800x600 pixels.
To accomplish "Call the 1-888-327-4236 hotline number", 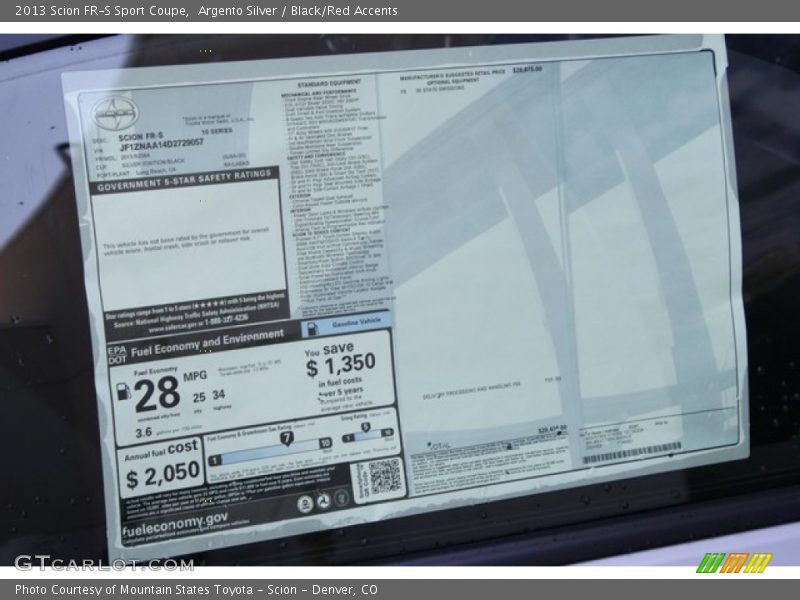I will 221,318.
